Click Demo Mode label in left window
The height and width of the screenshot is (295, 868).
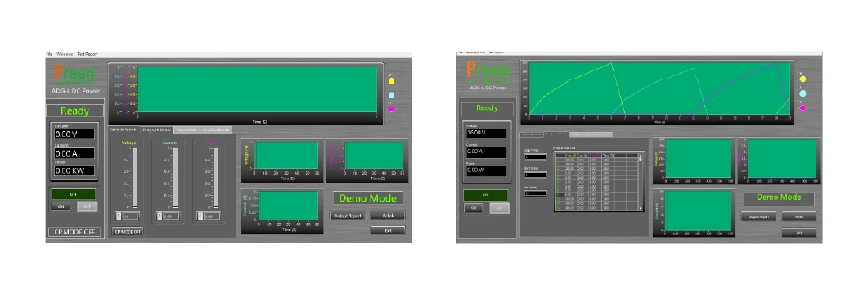pyautogui.click(x=368, y=198)
